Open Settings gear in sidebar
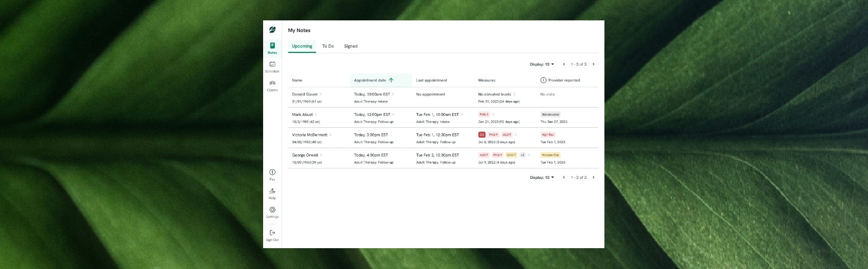The height and width of the screenshot is (269, 868). 272,210
